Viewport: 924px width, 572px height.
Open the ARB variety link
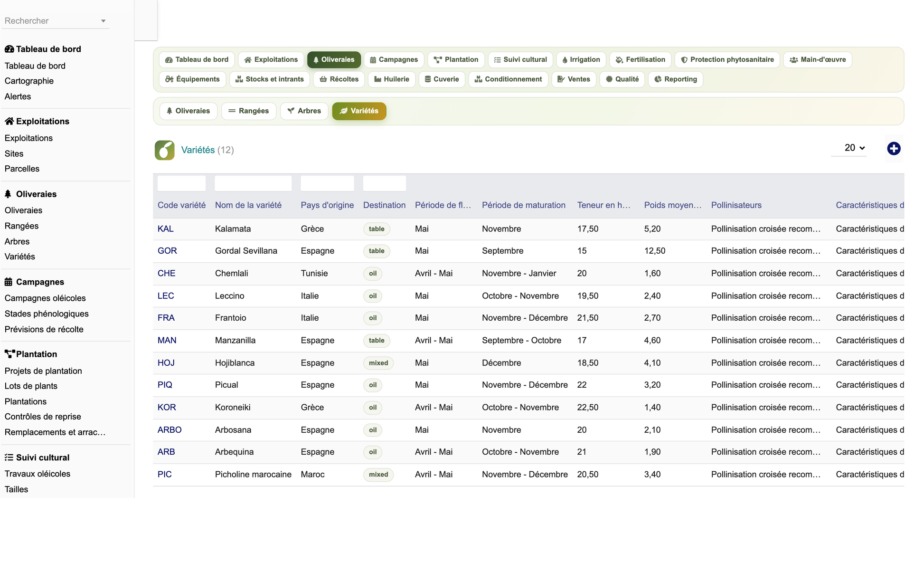(166, 452)
